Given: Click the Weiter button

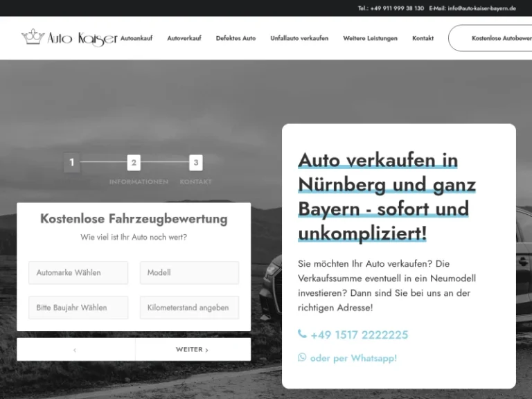Looking at the screenshot, I should click(193, 349).
